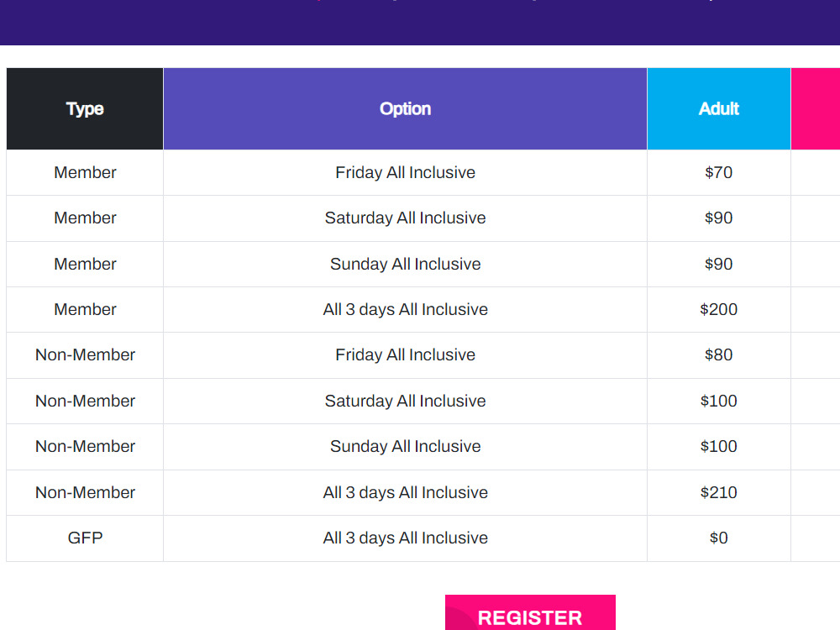
Task: Select the Type column header
Action: click(85, 108)
